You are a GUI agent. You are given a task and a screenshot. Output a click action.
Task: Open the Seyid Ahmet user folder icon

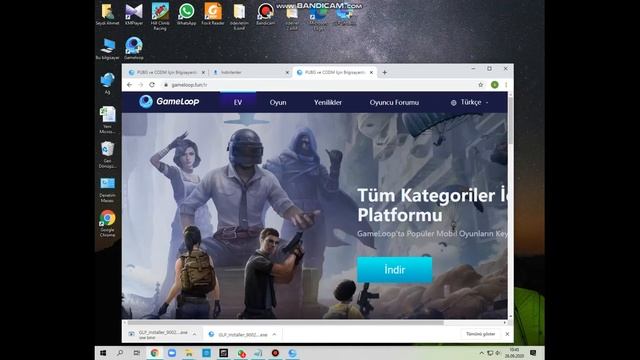click(x=107, y=14)
